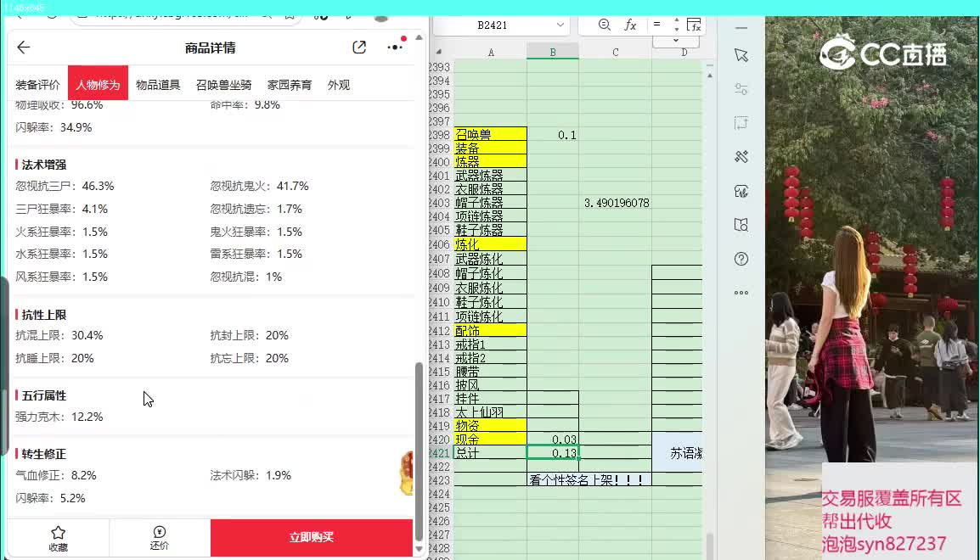Select cell containing 3.490196078
This screenshot has width=980, height=560.
coord(616,203)
